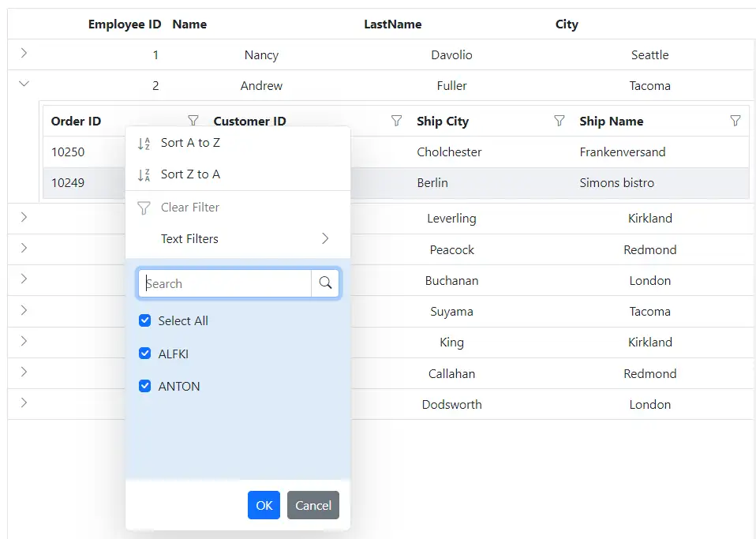Uncheck the ANTON checkbox
Image resolution: width=756 pixels, height=539 pixels.
144,386
